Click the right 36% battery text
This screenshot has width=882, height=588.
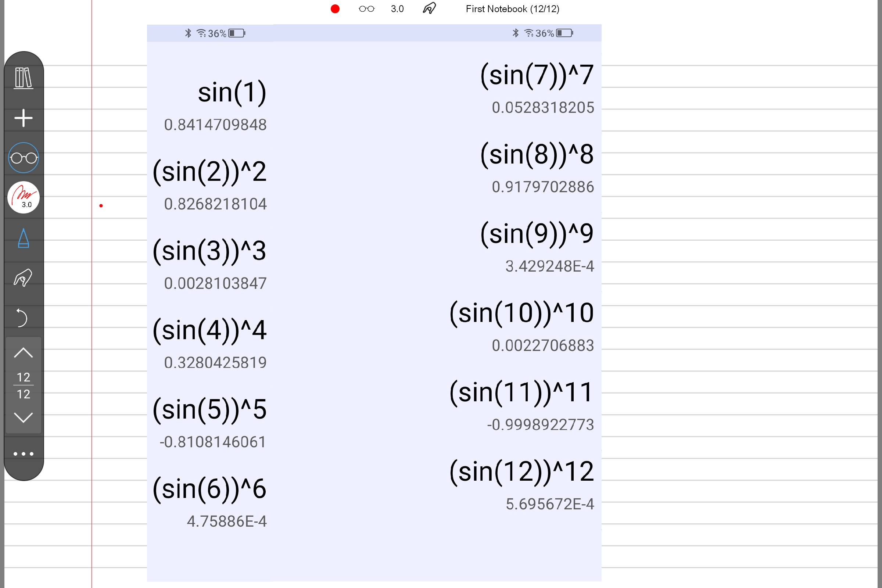(545, 33)
